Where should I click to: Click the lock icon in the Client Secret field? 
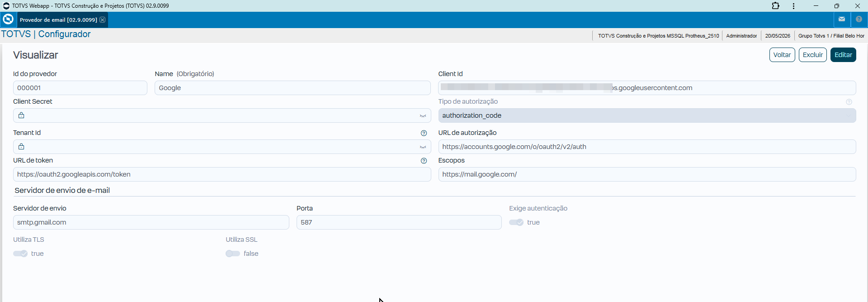pyautogui.click(x=21, y=115)
